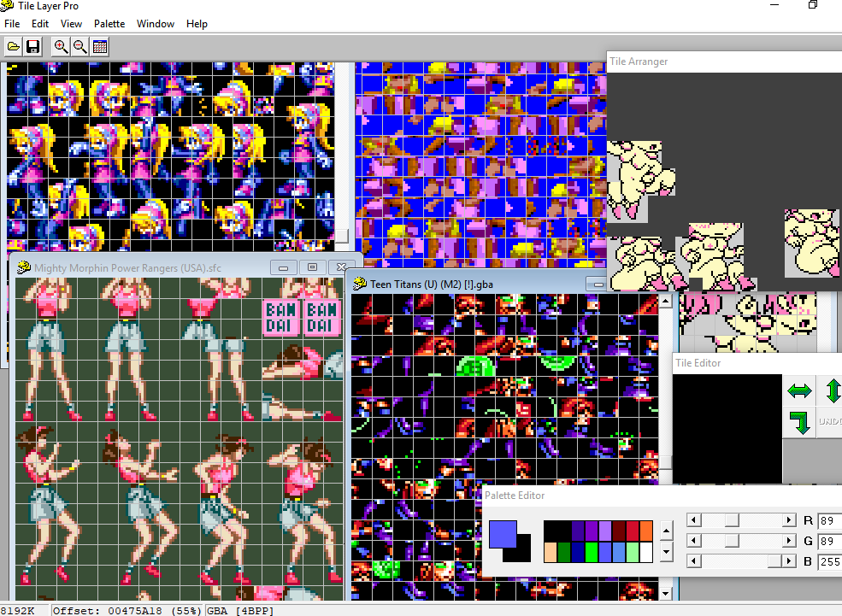Toggle the tile grid toolbar icon
This screenshot has height=616, width=842.
[x=100, y=47]
